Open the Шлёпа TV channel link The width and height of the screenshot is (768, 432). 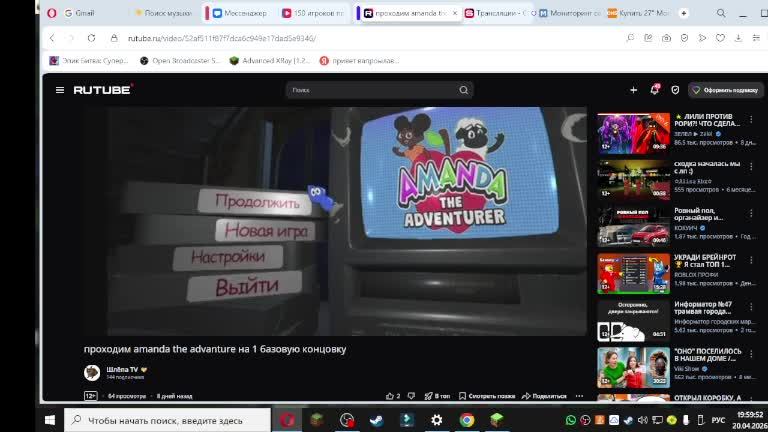click(x=122, y=369)
